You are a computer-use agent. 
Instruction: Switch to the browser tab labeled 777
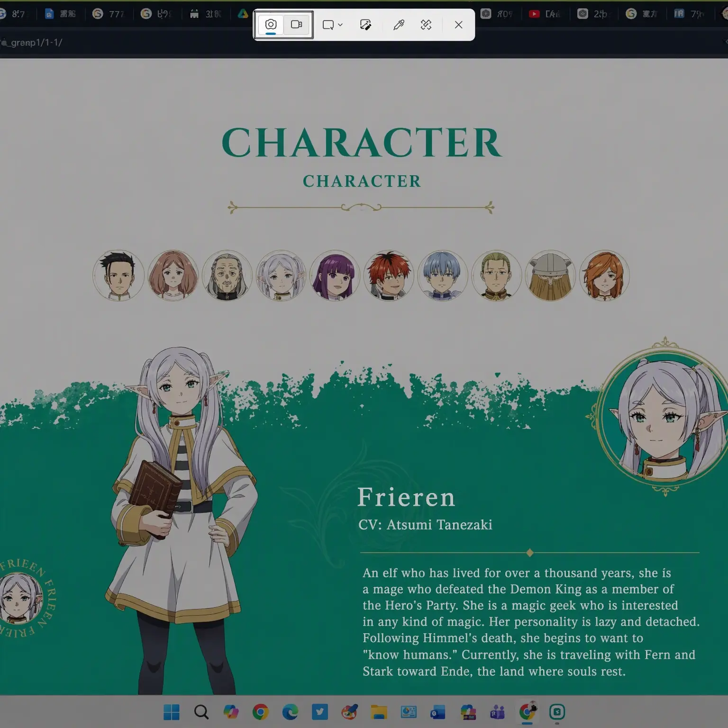pos(109,14)
